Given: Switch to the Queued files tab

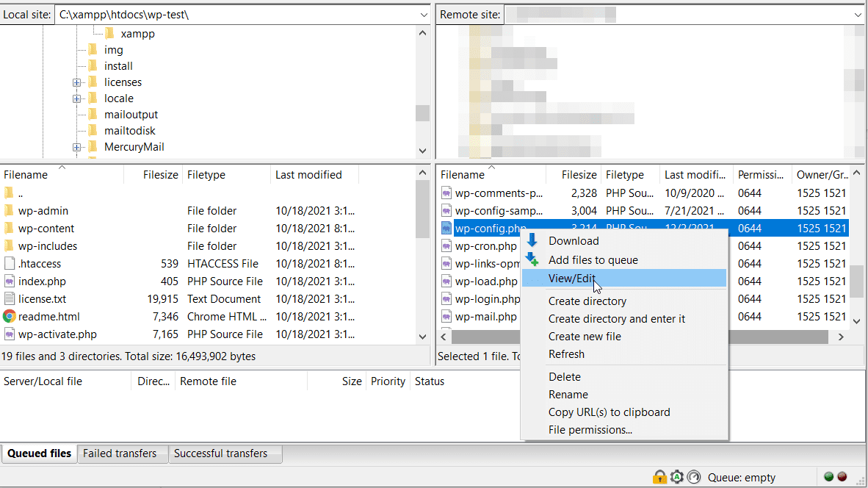Looking at the screenshot, I should click(40, 453).
